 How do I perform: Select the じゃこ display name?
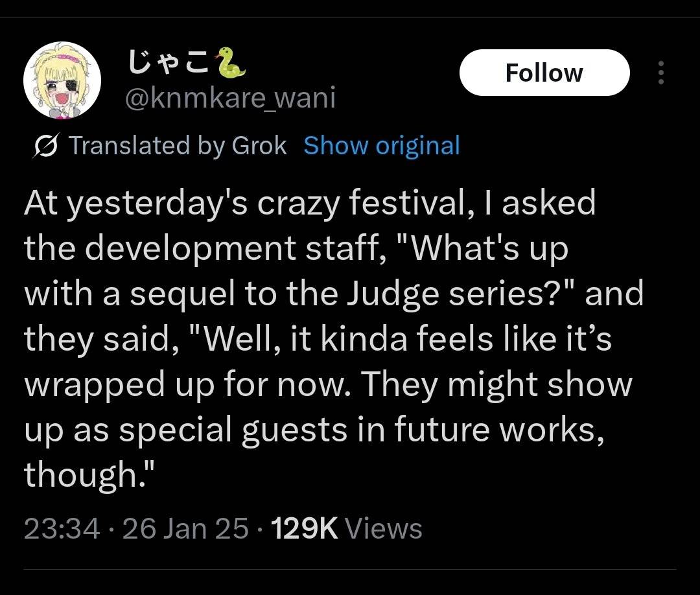pyautogui.click(x=169, y=62)
